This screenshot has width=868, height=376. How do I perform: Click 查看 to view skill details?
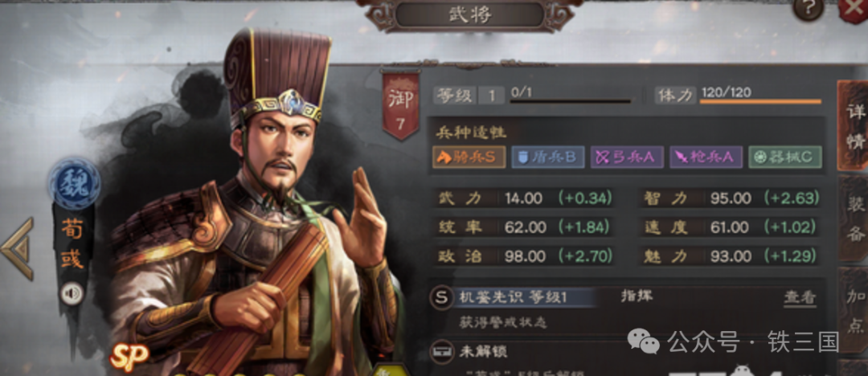[x=800, y=298]
